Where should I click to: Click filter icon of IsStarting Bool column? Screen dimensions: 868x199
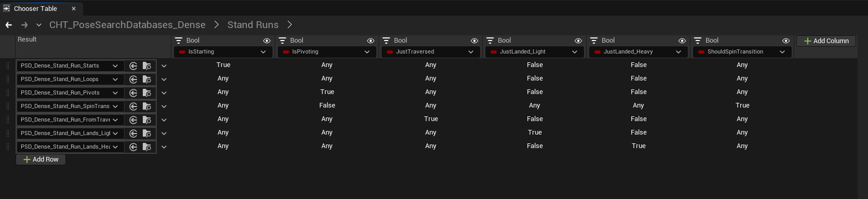[x=179, y=41]
